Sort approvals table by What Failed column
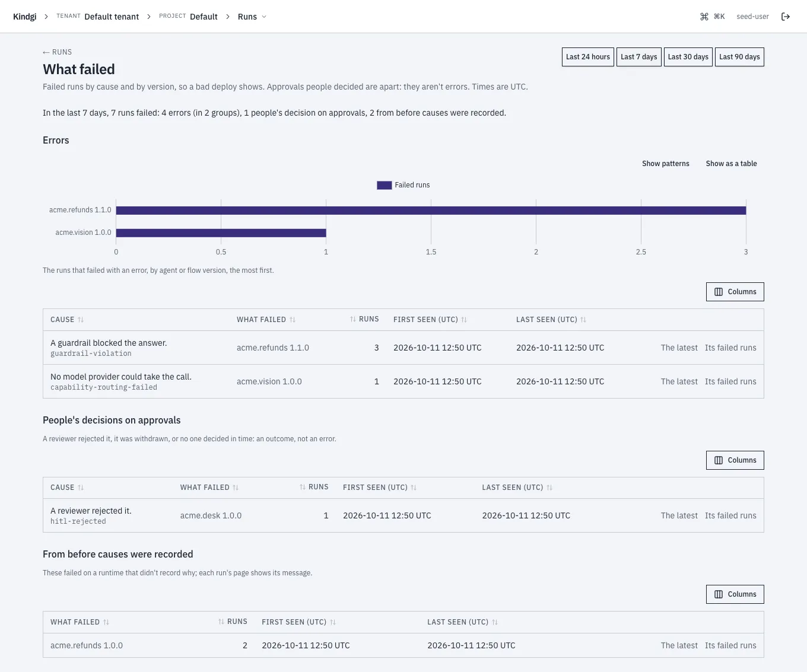Image resolution: width=807 pixels, height=672 pixels. pyautogui.click(x=209, y=488)
